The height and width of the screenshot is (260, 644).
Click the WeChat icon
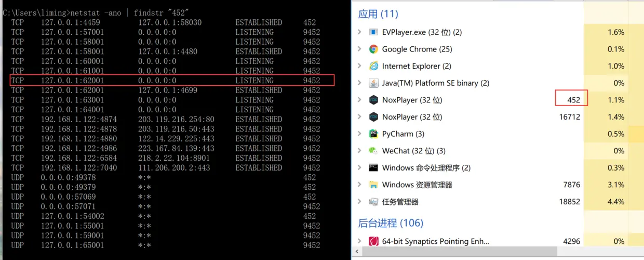(x=373, y=151)
